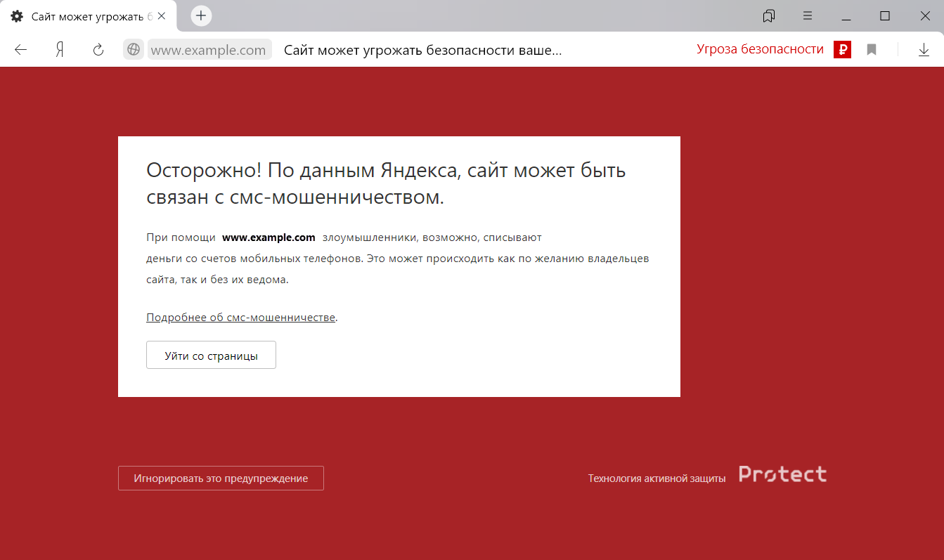The width and height of the screenshot is (944, 560).
Task: Open 'Подробнее об смс-мошенничестве' link
Action: (x=240, y=318)
